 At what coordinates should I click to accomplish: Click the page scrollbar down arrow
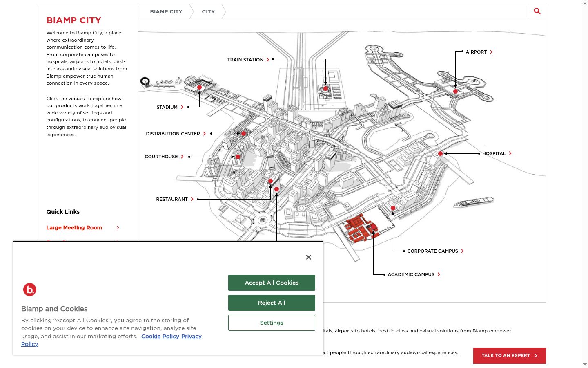[585, 364]
